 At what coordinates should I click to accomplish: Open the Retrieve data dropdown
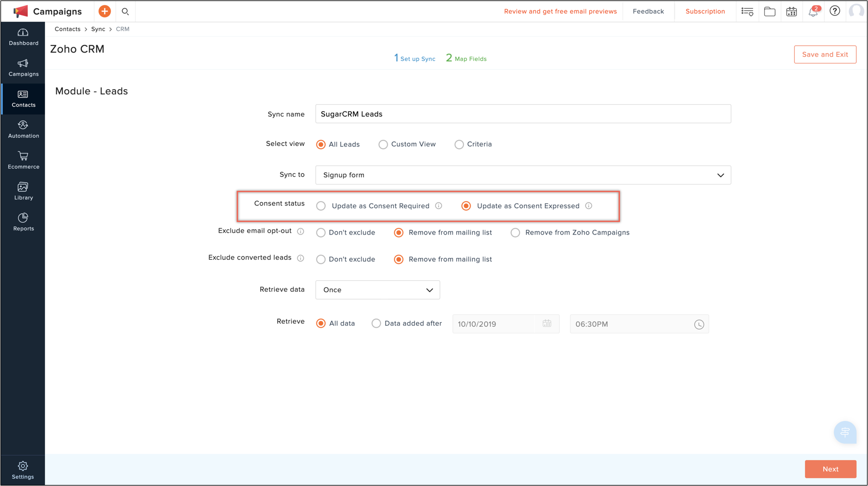click(x=378, y=290)
